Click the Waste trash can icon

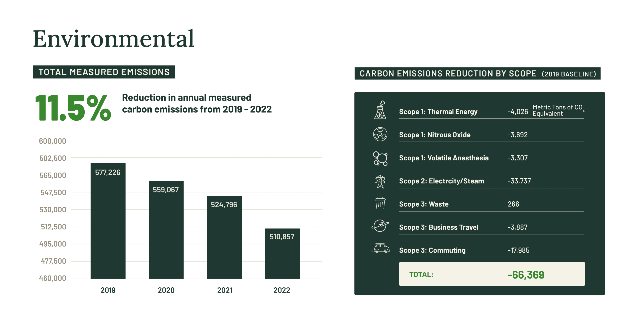click(x=380, y=203)
